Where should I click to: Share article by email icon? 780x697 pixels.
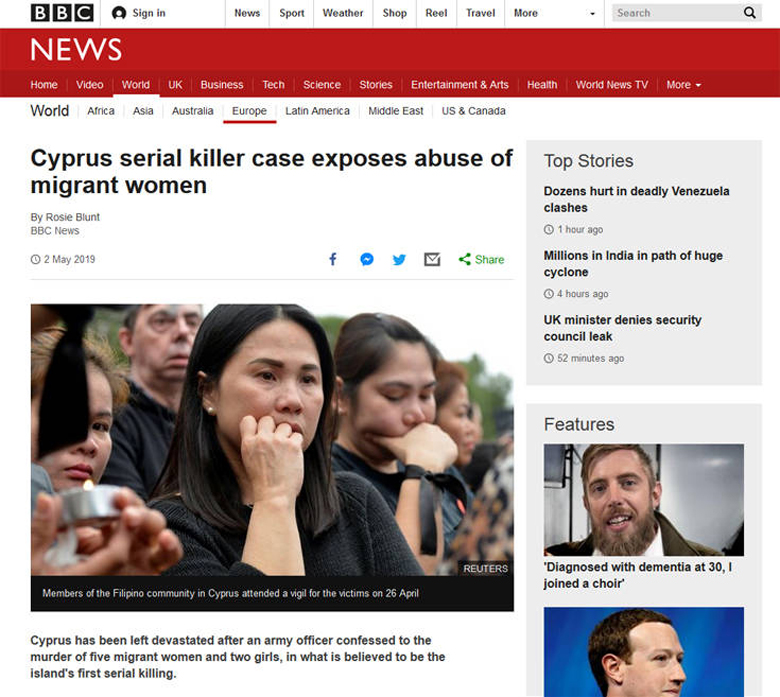point(432,259)
